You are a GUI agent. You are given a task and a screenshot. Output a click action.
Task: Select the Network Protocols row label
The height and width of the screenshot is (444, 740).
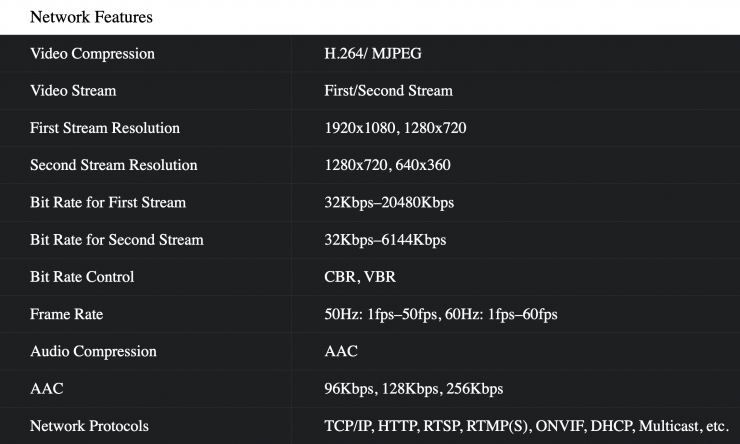[89, 427]
